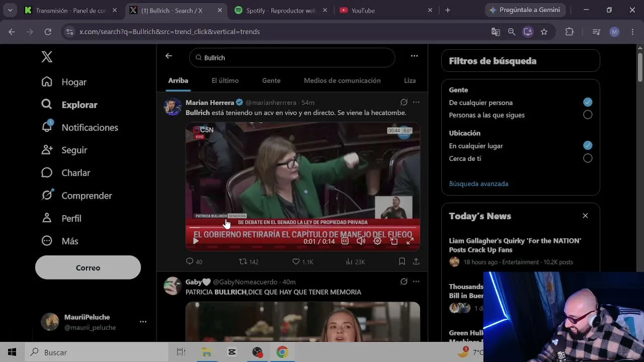Mute the video volume
Screen dimensions: 644x362
point(361,241)
